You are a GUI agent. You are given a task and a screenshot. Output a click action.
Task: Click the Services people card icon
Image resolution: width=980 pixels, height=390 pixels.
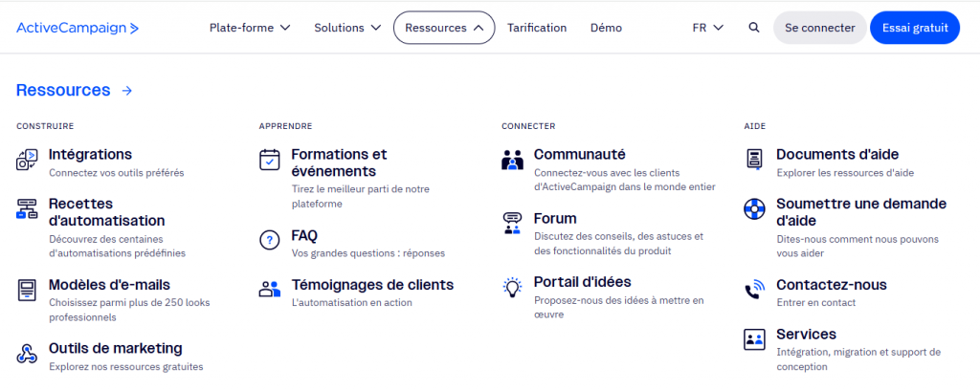coord(754,339)
